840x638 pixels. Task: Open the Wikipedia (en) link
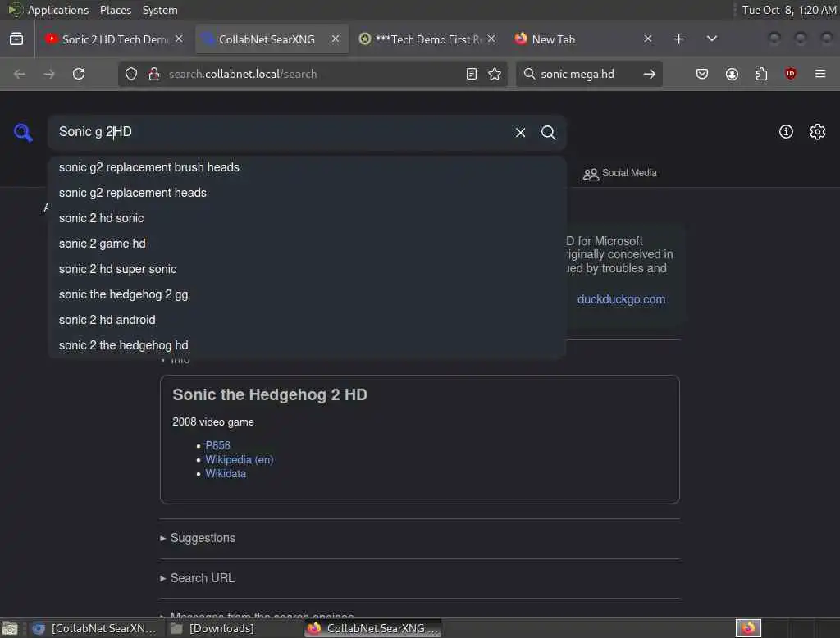[x=239, y=459]
